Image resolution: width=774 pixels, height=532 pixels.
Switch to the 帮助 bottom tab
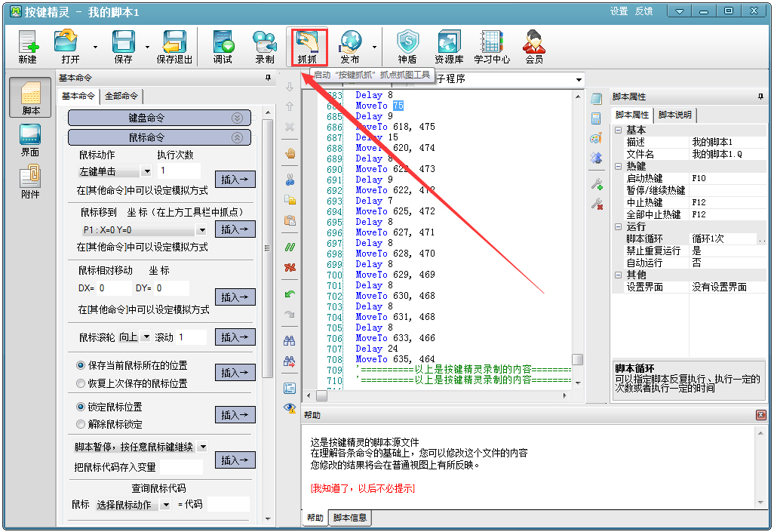[315, 518]
